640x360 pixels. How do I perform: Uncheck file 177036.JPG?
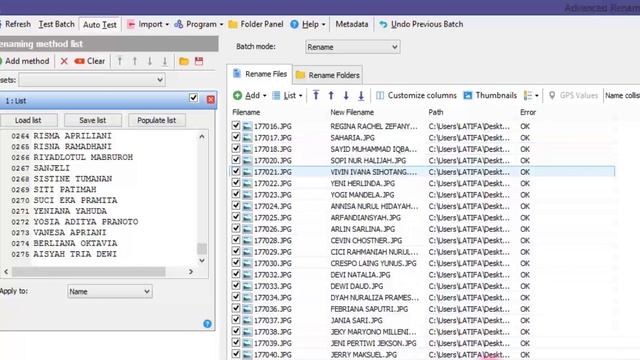[x=236, y=309]
